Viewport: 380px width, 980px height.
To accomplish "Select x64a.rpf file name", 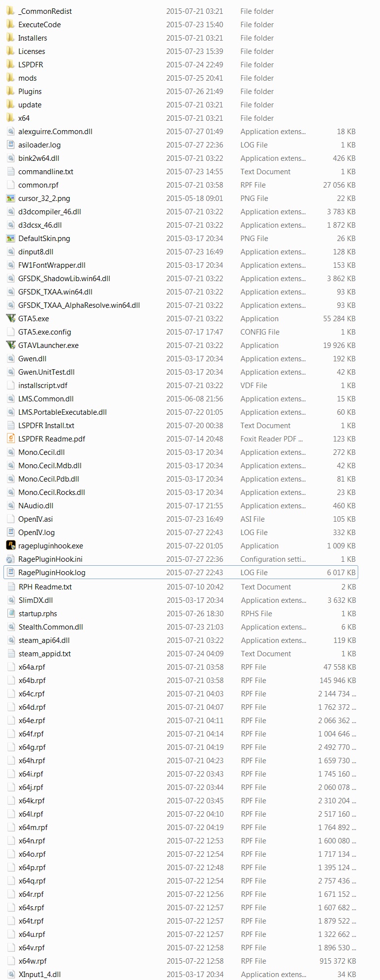I will point(32,667).
